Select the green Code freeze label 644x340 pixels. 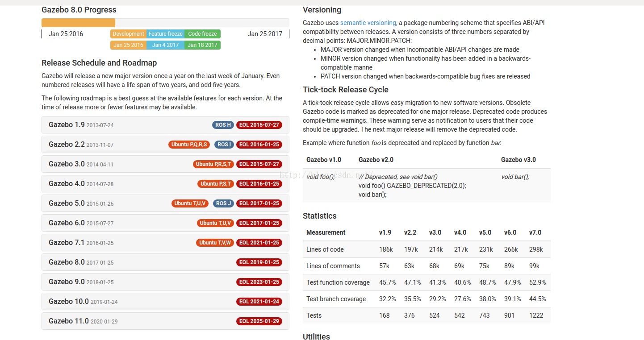202,34
